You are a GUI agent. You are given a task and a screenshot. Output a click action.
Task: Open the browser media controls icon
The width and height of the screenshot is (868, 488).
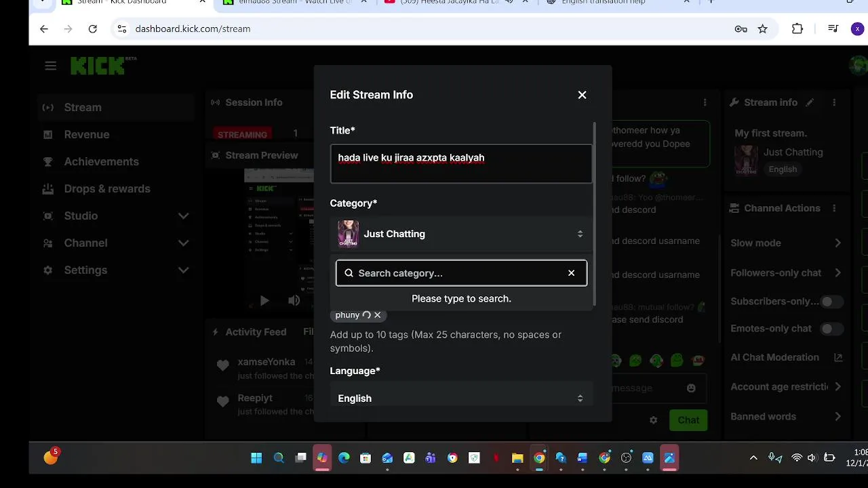pyautogui.click(x=833, y=28)
